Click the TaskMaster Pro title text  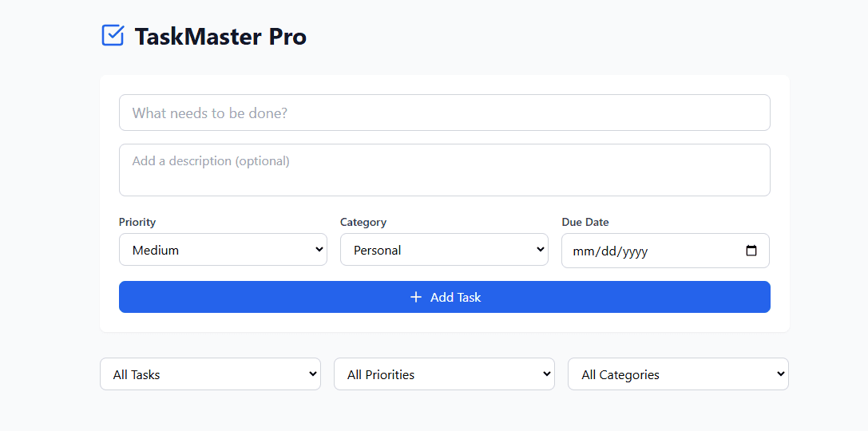[220, 37]
